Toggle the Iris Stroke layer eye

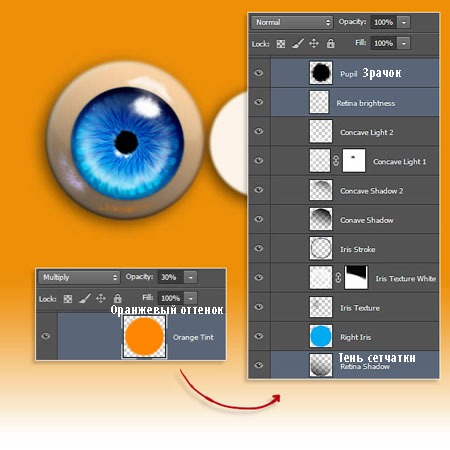coord(259,248)
